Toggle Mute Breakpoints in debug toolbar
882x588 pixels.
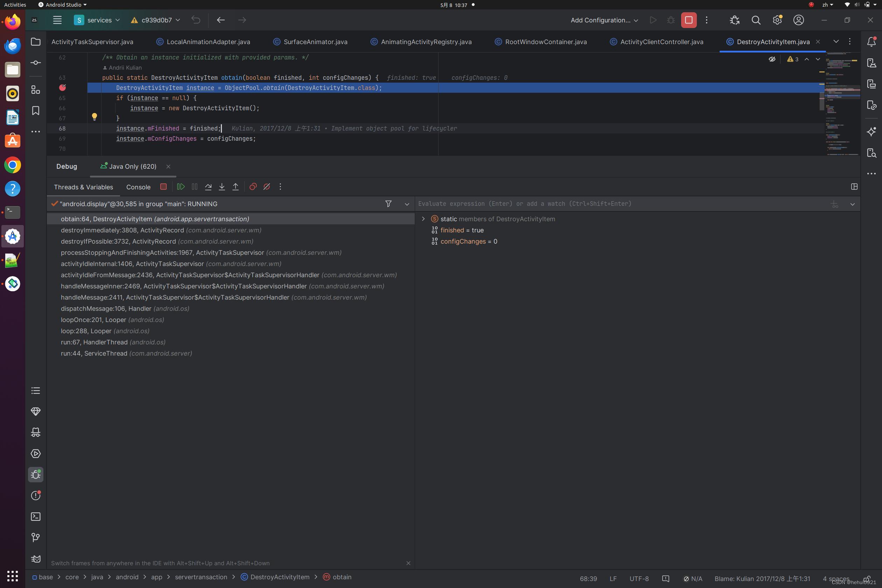point(267,187)
